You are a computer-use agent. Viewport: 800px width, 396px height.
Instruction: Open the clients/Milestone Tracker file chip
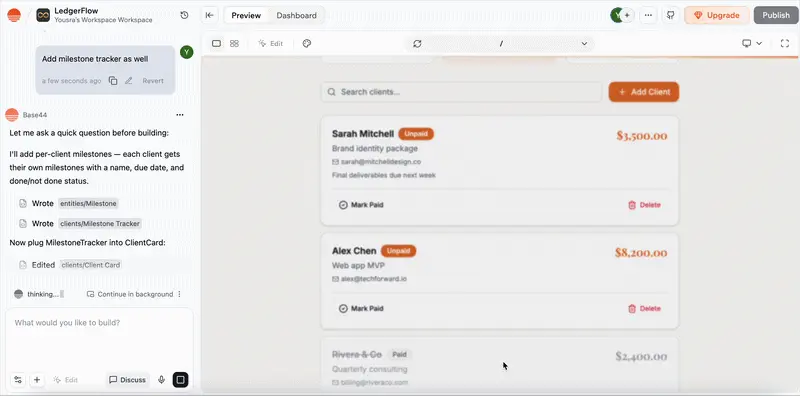point(99,224)
